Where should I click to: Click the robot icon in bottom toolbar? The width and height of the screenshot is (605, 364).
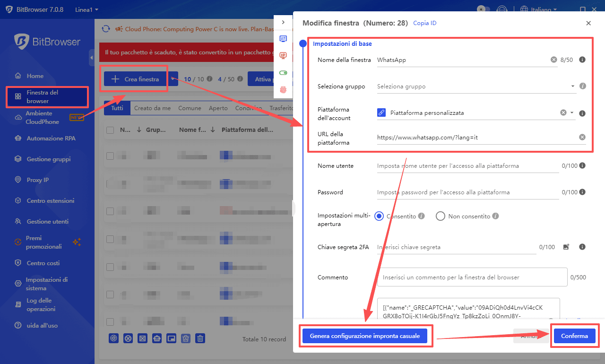(x=157, y=338)
